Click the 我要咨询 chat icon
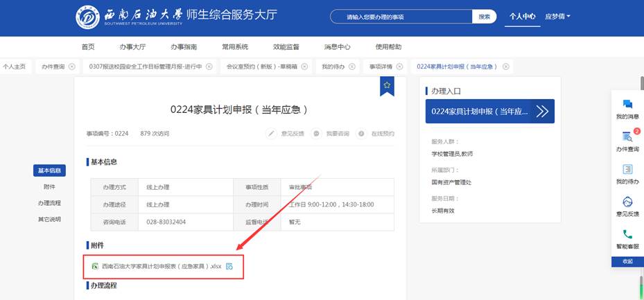Viewport: 644px width, 300px height. click(x=316, y=133)
